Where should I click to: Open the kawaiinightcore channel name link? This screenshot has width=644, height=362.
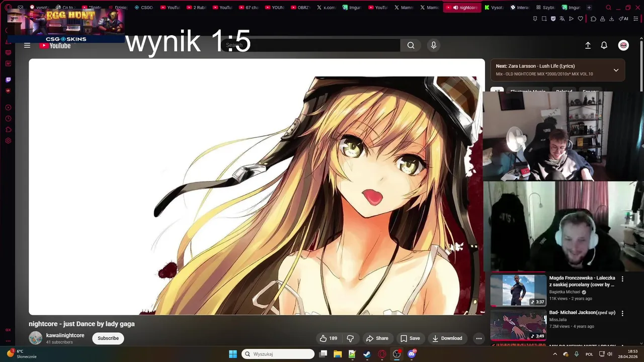pos(65,335)
